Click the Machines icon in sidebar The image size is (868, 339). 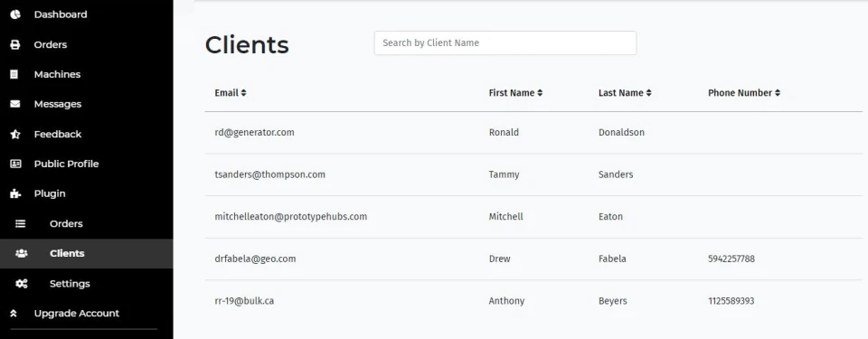(15, 74)
